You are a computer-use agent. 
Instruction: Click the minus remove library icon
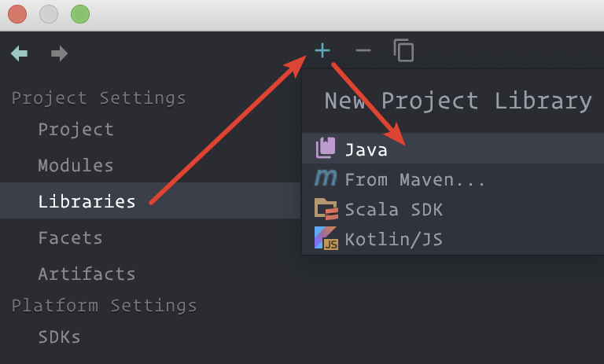363,51
